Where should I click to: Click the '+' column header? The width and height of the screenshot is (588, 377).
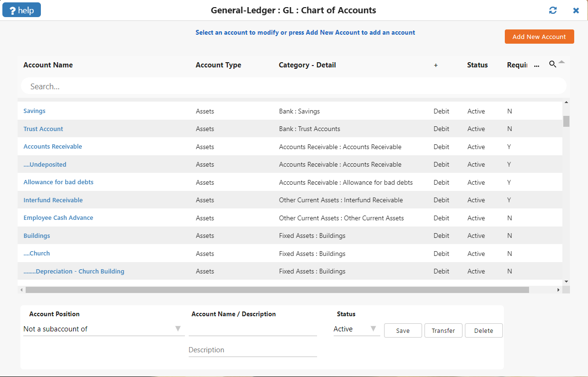click(435, 65)
